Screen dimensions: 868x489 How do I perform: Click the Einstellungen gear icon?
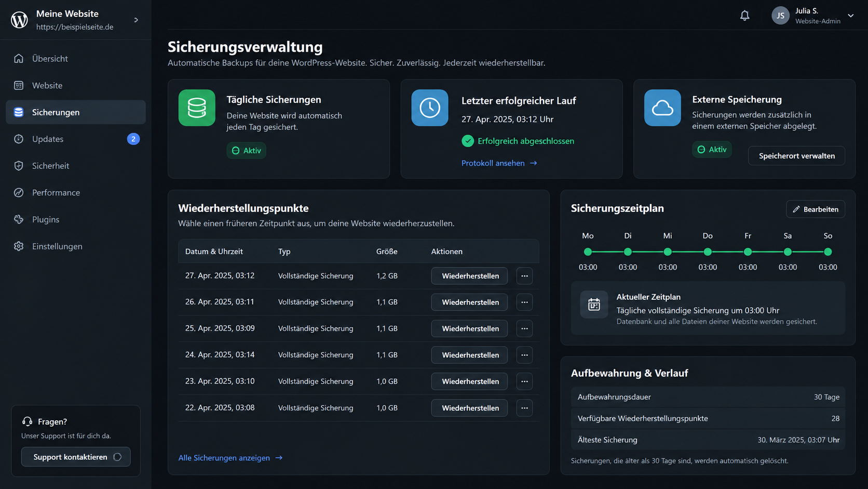[19, 246]
